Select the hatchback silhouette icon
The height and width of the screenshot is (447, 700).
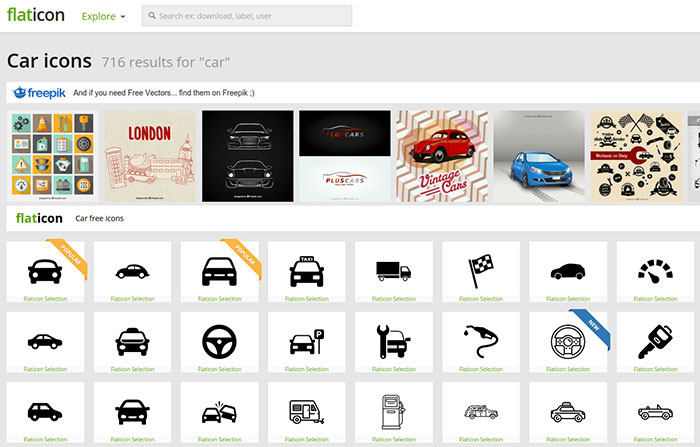[568, 271]
